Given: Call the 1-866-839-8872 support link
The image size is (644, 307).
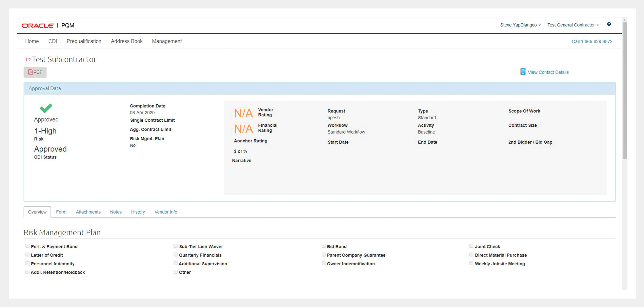Looking at the screenshot, I should tap(592, 41).
